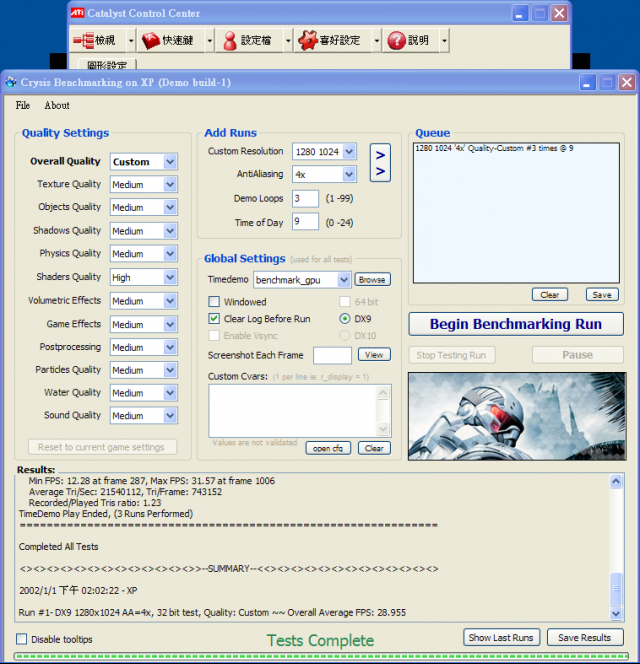Select the 圖形設定 tab in Catalyst Control Center

click(107, 64)
